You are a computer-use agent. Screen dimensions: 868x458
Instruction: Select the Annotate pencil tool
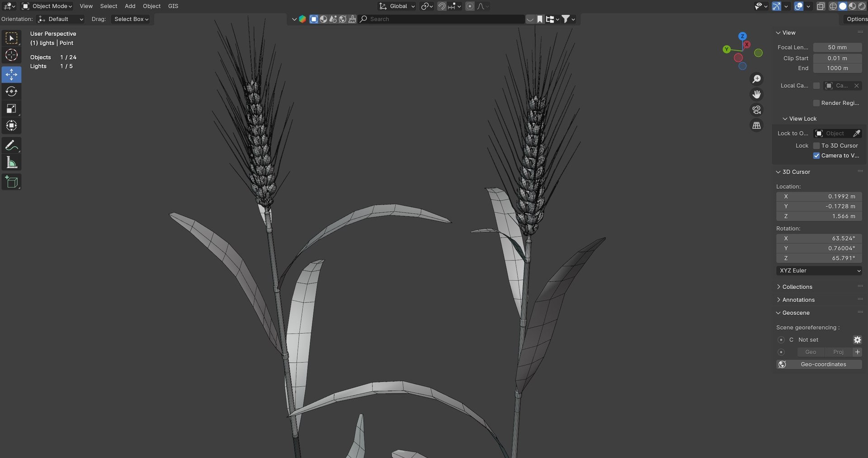pyautogui.click(x=11, y=145)
